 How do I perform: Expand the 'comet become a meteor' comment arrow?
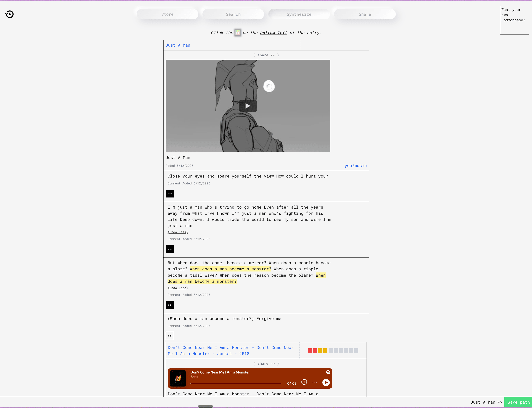pos(170,305)
